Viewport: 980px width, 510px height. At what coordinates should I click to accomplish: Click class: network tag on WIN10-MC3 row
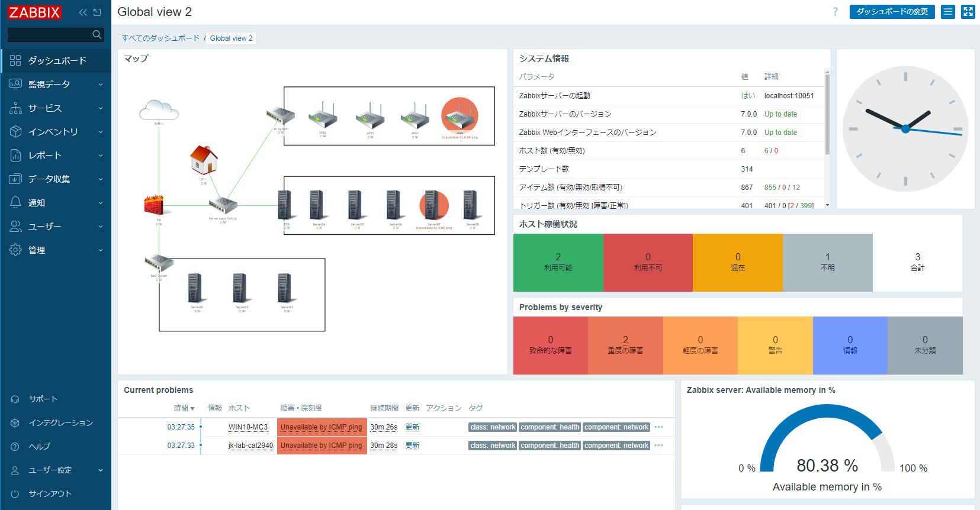(493, 427)
